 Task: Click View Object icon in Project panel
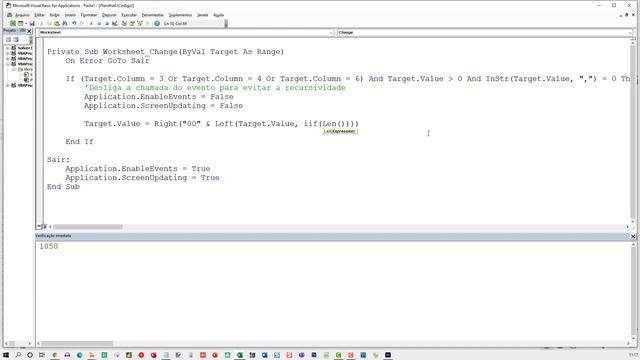pyautogui.click(x=16, y=40)
